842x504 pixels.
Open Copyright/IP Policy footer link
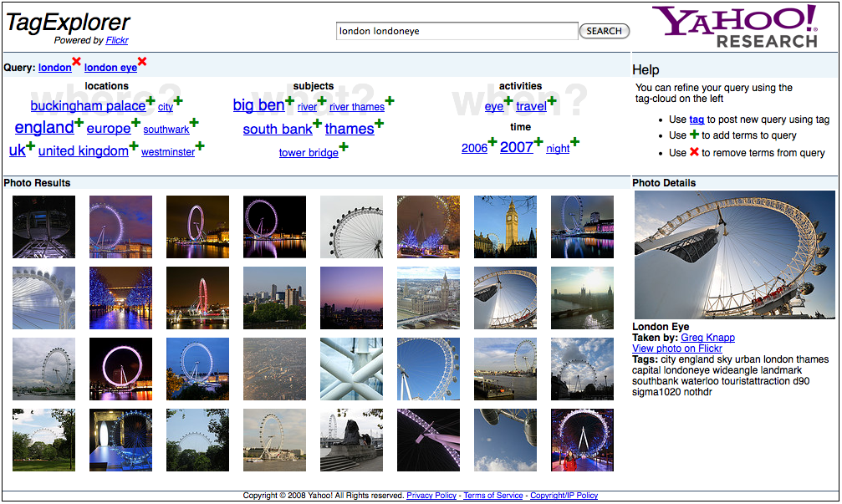coord(564,496)
